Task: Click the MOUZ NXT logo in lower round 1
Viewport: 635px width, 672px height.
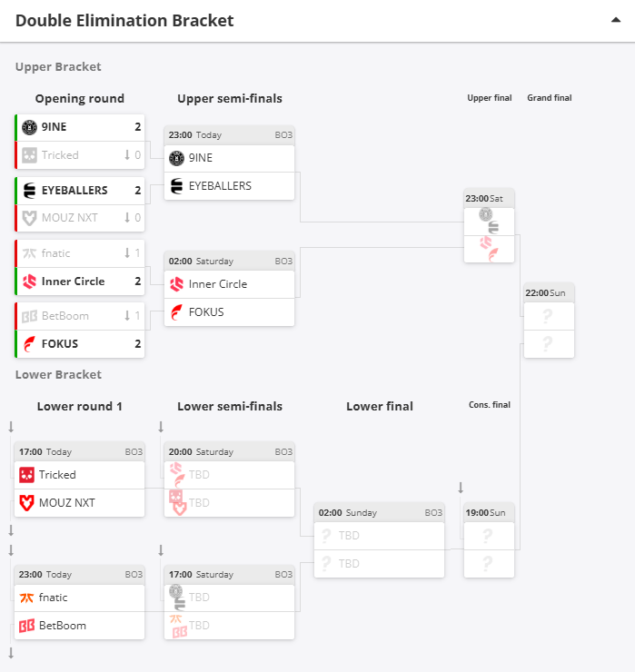Action: (x=27, y=503)
